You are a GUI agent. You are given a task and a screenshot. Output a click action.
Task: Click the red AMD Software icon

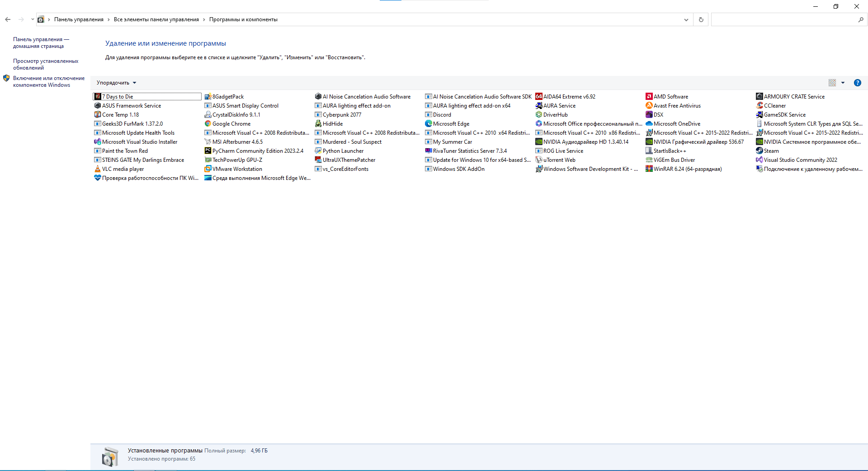point(649,96)
